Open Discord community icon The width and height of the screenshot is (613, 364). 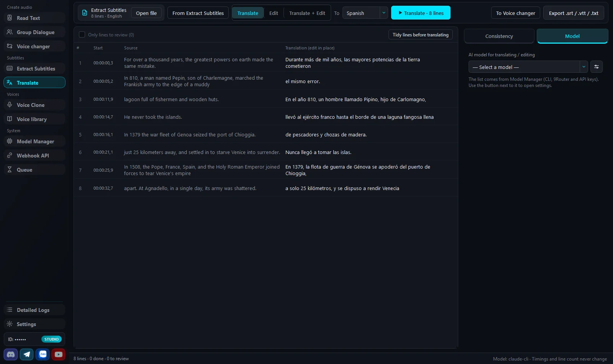pyautogui.click(x=11, y=354)
